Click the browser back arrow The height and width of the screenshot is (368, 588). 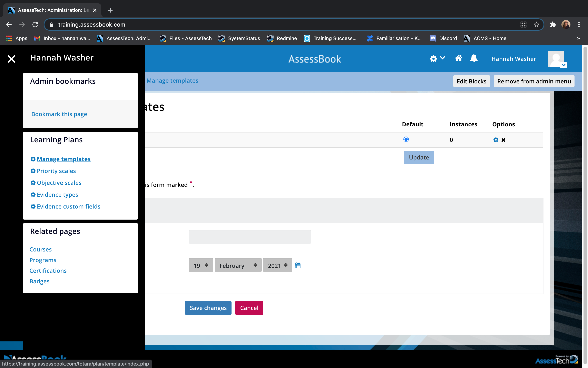(x=9, y=25)
